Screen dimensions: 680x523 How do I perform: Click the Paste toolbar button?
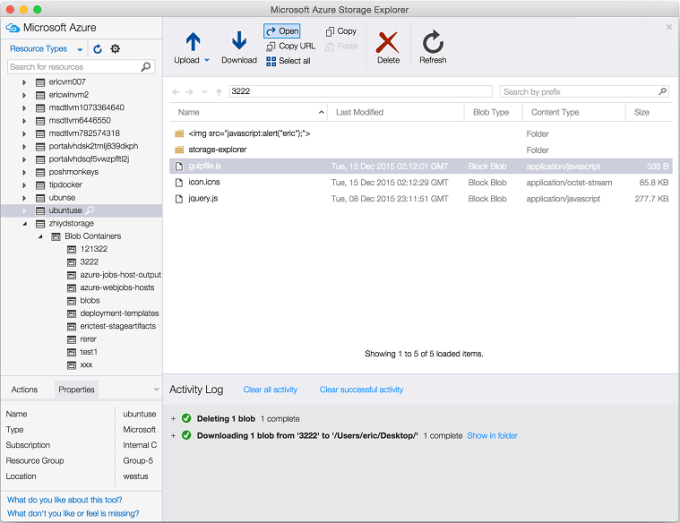341,46
